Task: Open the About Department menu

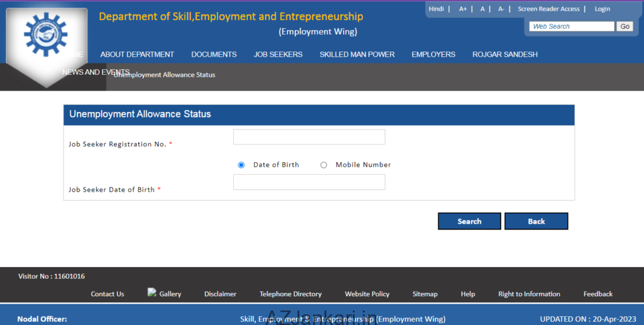Action: [x=137, y=55]
